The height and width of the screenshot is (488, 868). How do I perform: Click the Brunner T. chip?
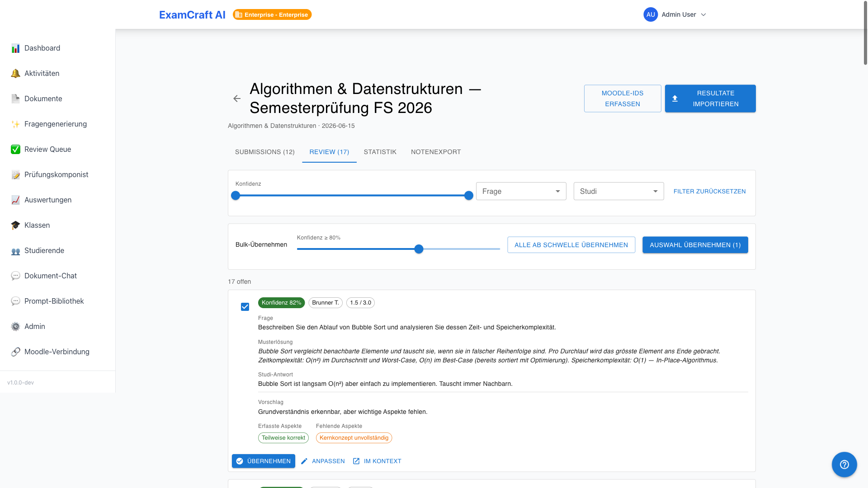click(325, 303)
